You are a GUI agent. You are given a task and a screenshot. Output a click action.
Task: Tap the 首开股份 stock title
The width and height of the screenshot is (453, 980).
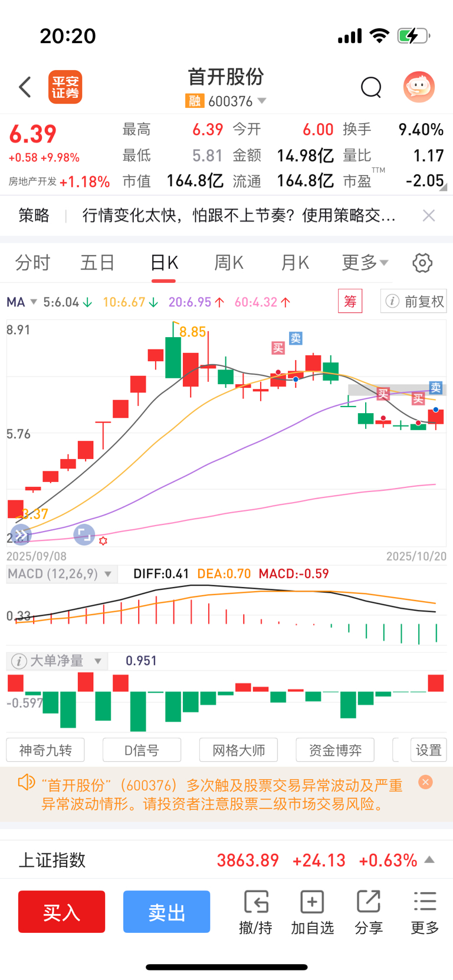pyautogui.click(x=226, y=77)
